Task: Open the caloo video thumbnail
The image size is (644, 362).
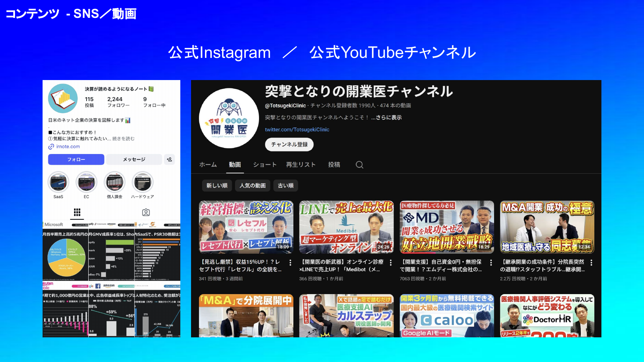Action: coord(447,316)
